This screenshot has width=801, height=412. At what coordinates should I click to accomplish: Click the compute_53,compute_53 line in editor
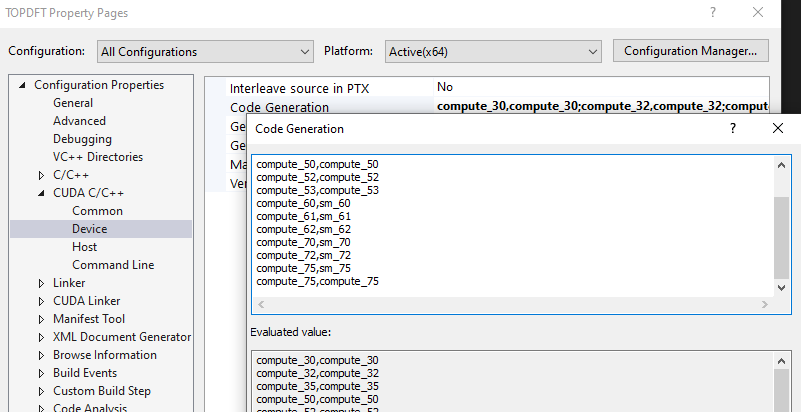317,190
